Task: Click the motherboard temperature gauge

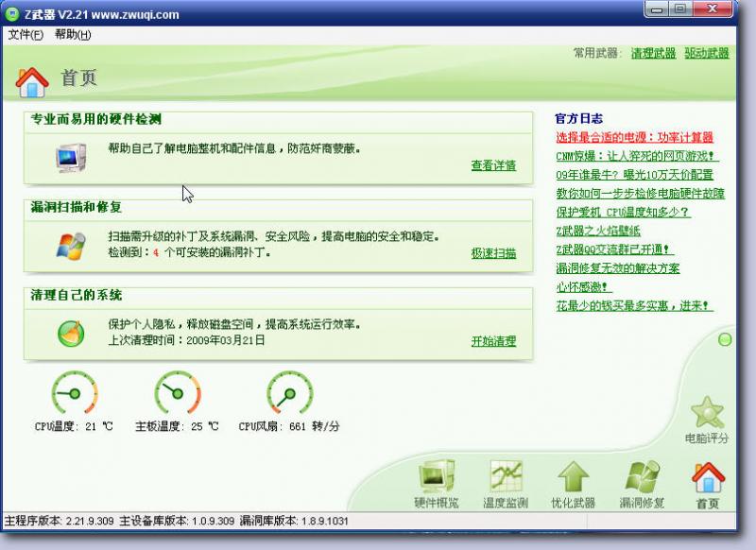Action: point(178,393)
